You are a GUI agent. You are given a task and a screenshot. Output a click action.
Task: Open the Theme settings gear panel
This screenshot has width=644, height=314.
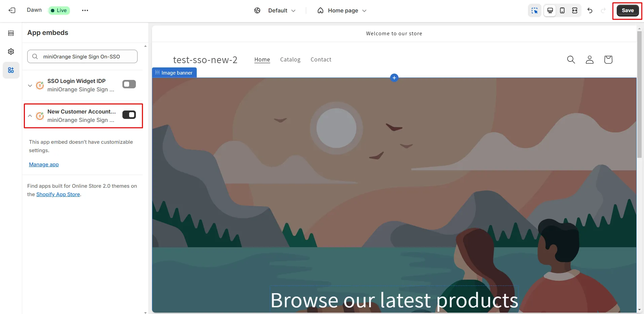[x=11, y=51]
